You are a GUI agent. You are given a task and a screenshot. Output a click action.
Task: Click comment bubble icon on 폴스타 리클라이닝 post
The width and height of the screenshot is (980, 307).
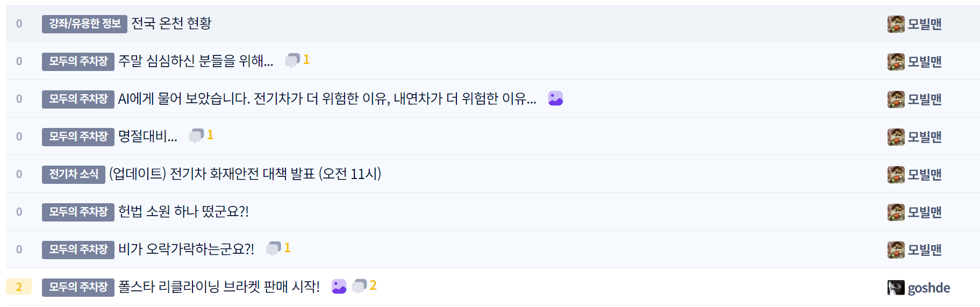coord(359,286)
